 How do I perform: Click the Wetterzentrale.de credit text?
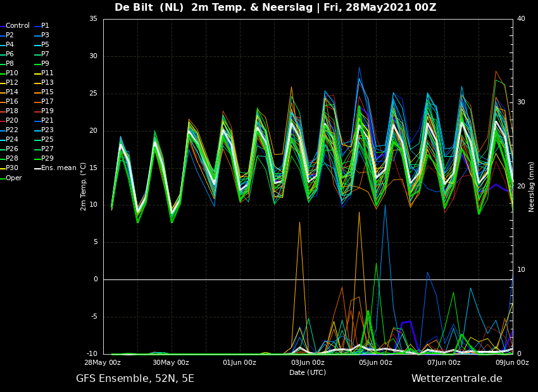[457, 379]
